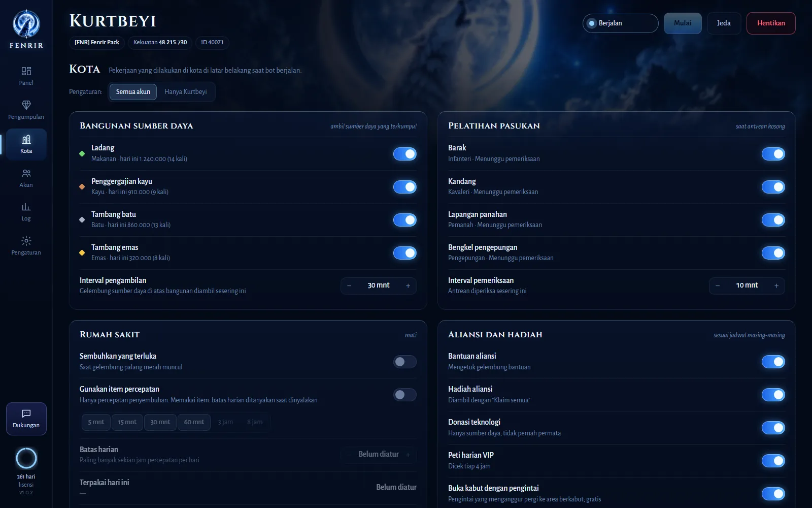The image size is (812, 508).
Task: Enable Gunakan item percepatan switch
Action: 405,395
